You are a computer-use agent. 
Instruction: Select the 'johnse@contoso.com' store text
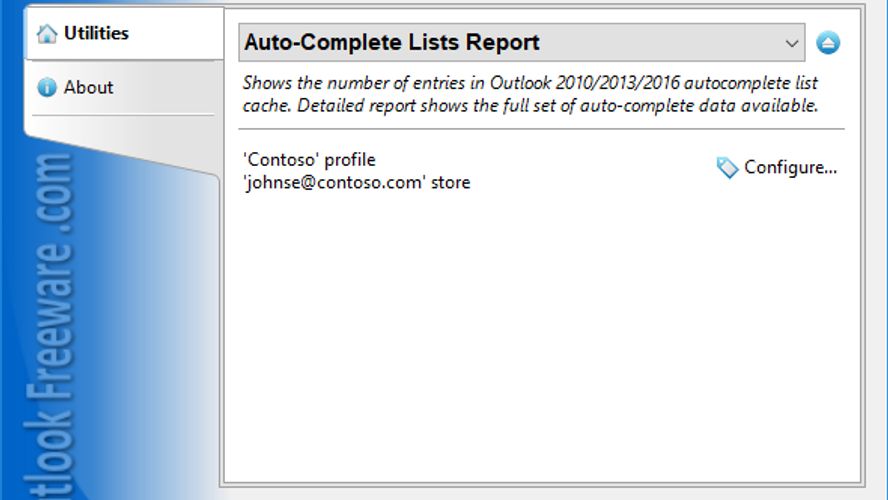(357, 182)
